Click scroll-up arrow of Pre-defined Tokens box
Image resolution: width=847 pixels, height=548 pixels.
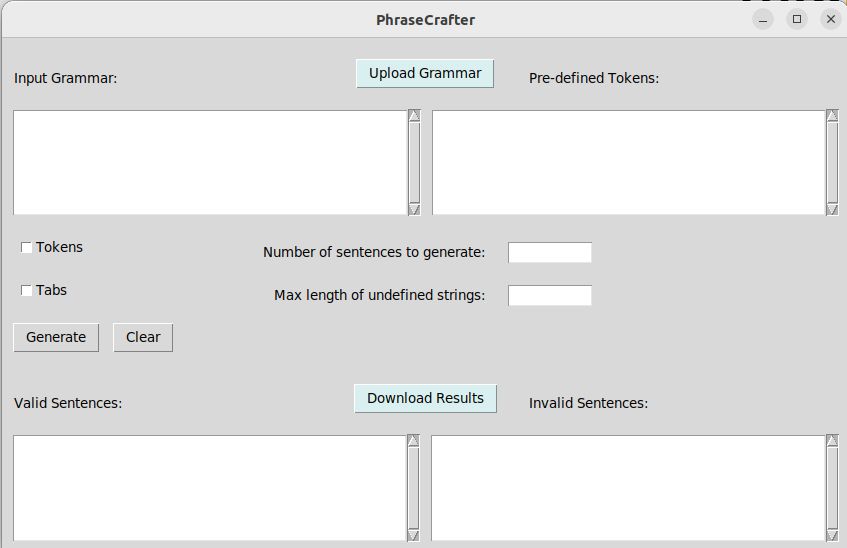[x=832, y=116]
